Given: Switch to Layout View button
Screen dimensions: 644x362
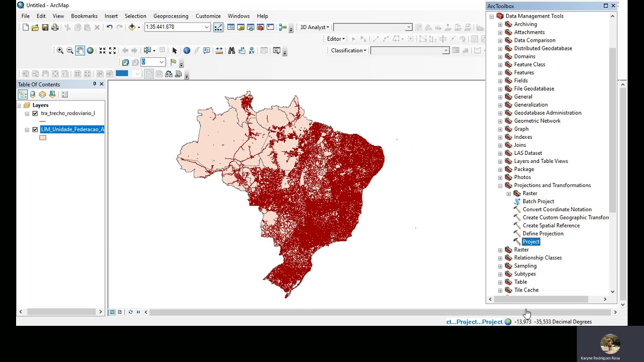Looking at the screenshot, I should tap(120, 312).
